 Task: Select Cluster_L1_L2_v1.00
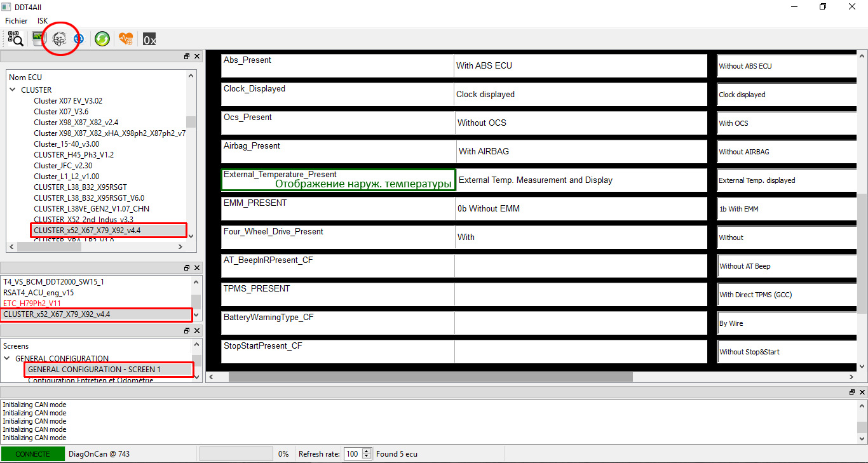[x=66, y=176]
